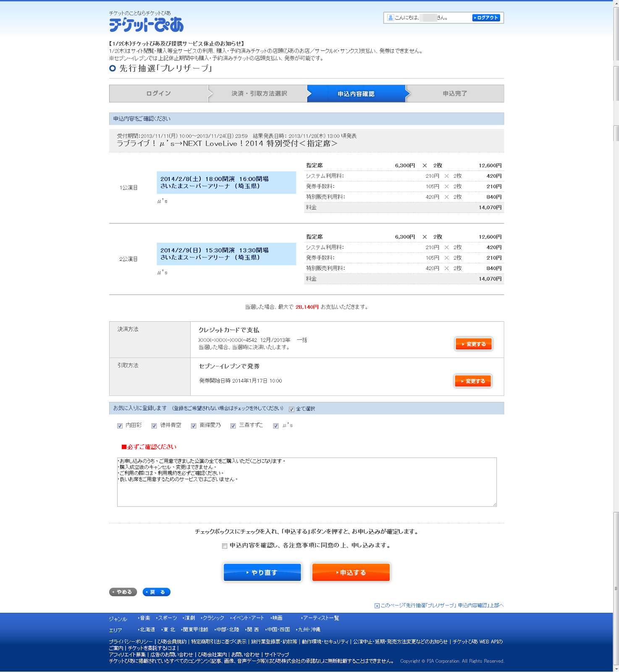
Task: Open the 広告のお問い合わせ footer link
Action: point(172,655)
